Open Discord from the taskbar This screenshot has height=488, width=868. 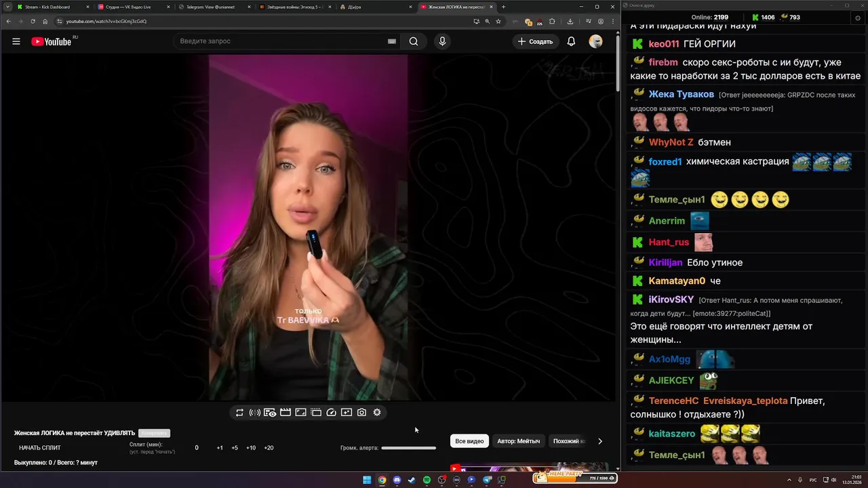397,480
